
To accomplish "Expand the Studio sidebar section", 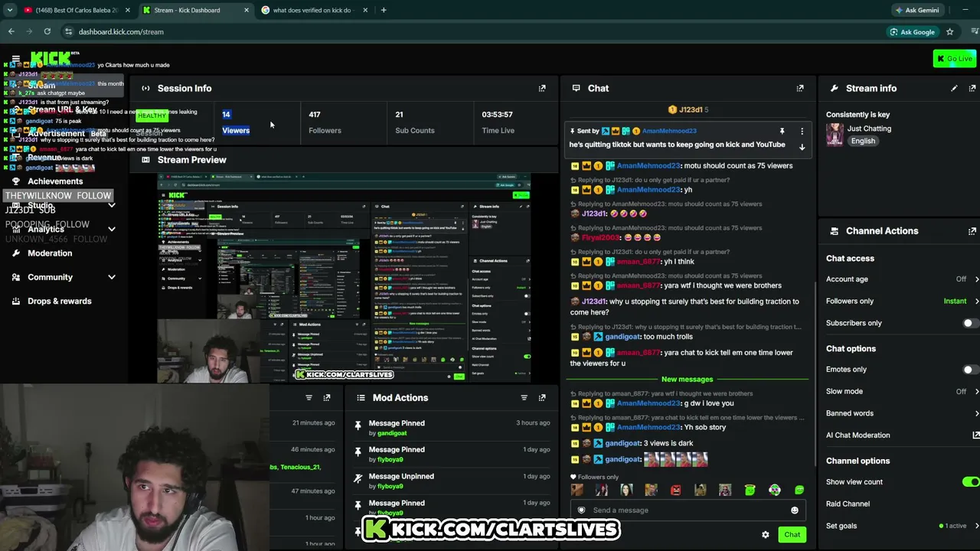I will tap(112, 205).
